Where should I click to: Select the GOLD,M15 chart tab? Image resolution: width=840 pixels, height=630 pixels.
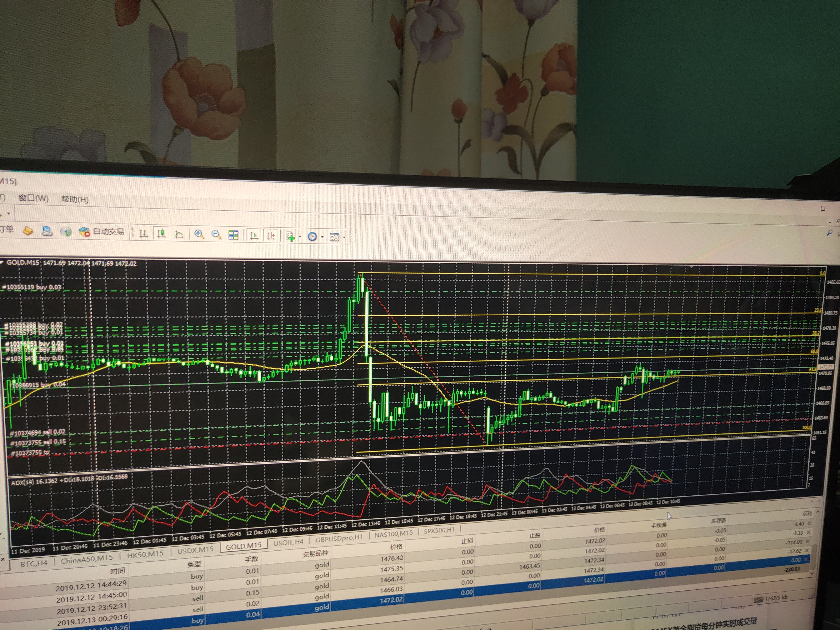pyautogui.click(x=243, y=546)
